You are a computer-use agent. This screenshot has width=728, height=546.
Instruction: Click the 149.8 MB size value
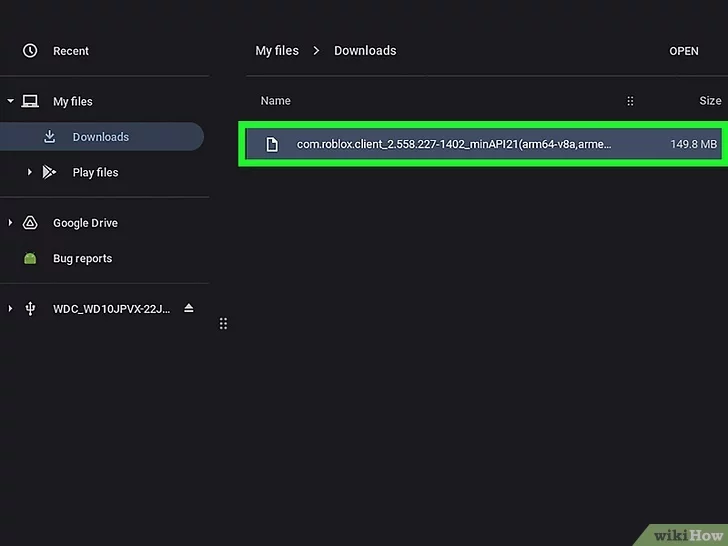694,144
